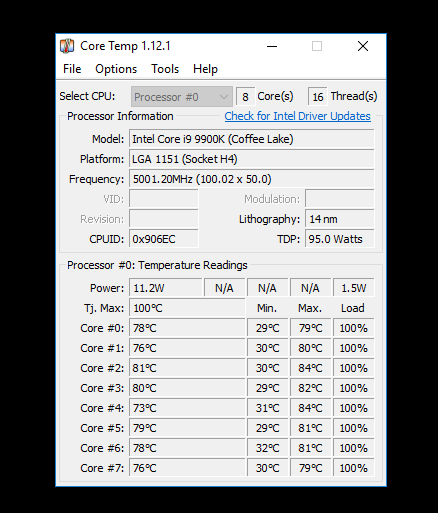Click the Core Temp app icon in title bar
This screenshot has height=513, width=438.
pos(67,46)
